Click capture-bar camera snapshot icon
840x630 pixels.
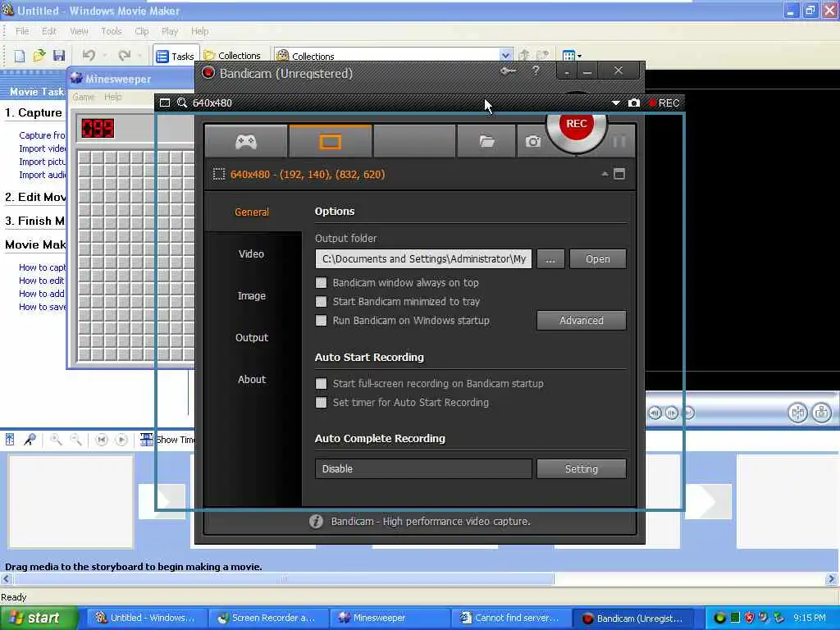click(x=634, y=103)
